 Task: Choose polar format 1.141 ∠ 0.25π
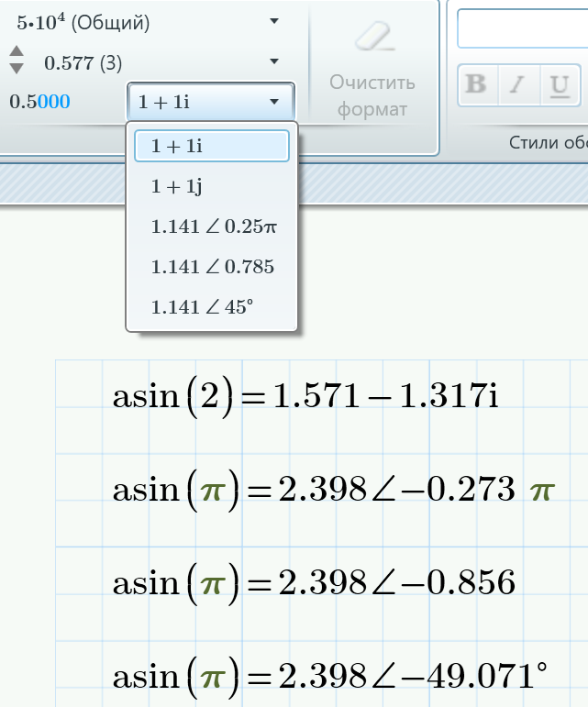212,226
